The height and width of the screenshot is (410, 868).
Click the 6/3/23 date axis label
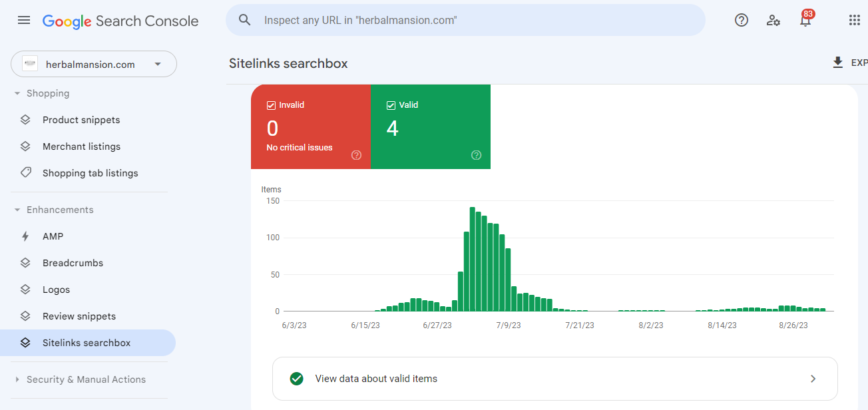(x=294, y=325)
